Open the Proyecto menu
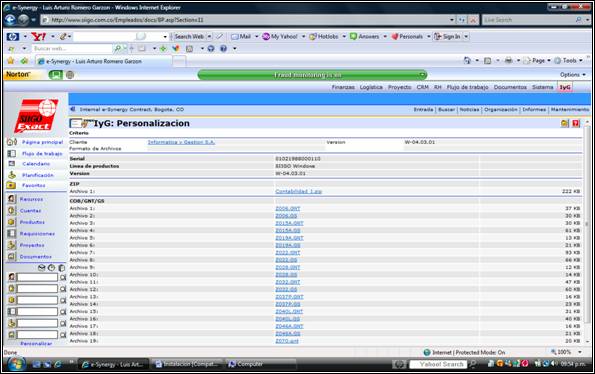 tap(399, 87)
